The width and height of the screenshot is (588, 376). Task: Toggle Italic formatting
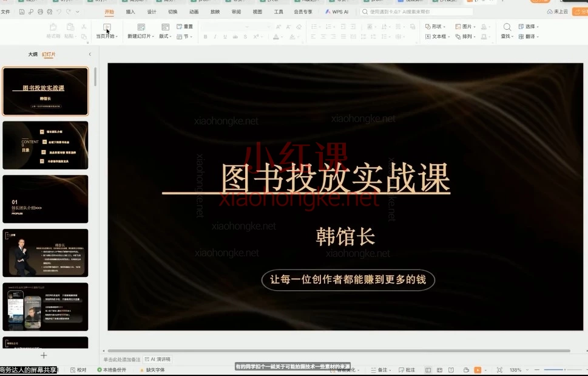(x=215, y=37)
